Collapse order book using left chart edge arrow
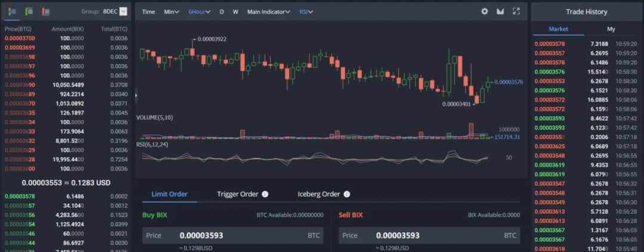Image resolution: width=644 pixels, height=252 pixels. coord(136,94)
